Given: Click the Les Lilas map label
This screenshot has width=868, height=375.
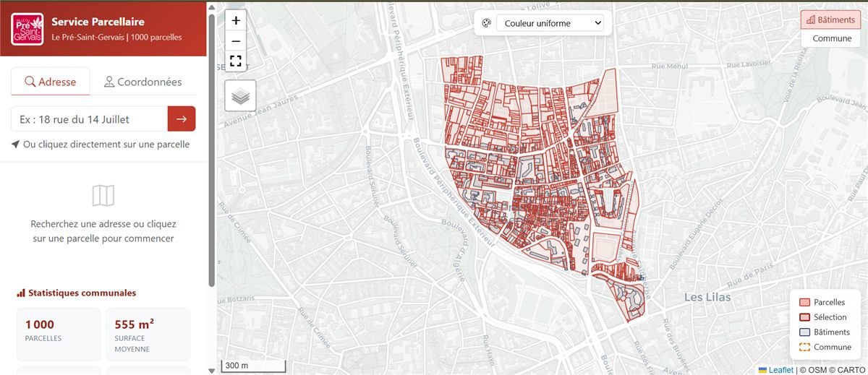Looking at the screenshot, I should (707, 297).
